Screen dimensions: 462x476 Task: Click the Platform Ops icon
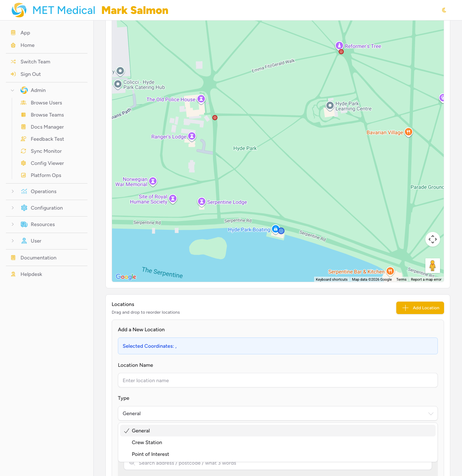coord(23,175)
